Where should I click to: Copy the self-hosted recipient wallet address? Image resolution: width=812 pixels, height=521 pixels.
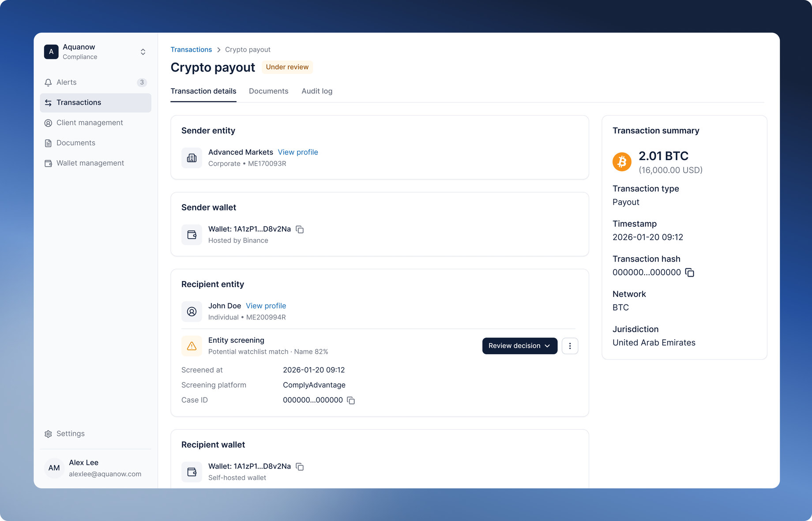point(300,467)
